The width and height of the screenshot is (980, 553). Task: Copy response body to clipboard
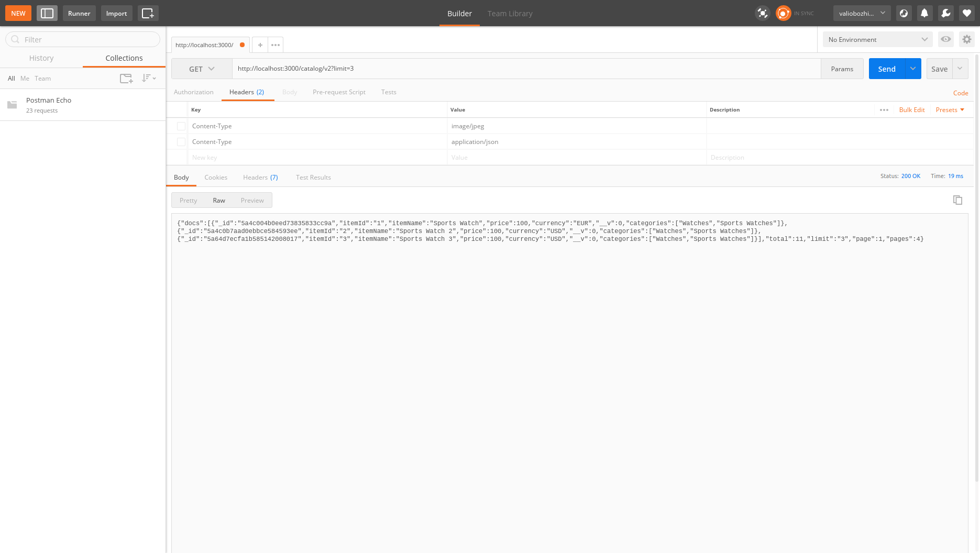(x=957, y=200)
